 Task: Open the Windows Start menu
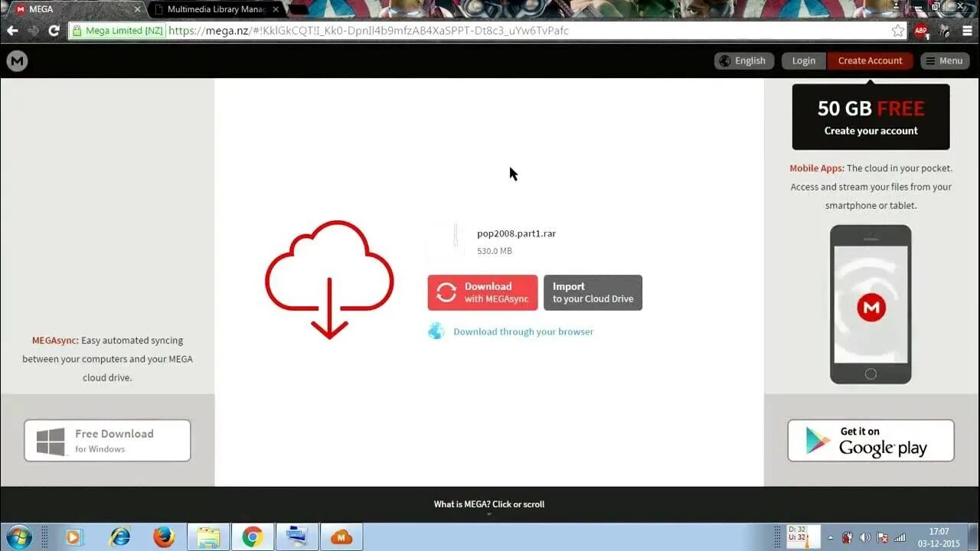(18, 537)
